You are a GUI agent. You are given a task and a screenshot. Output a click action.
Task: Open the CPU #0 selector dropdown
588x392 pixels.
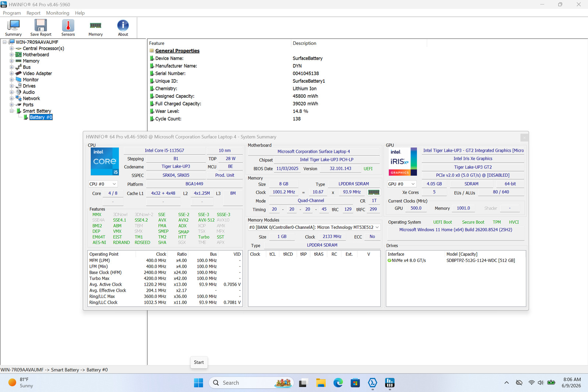pos(103,184)
